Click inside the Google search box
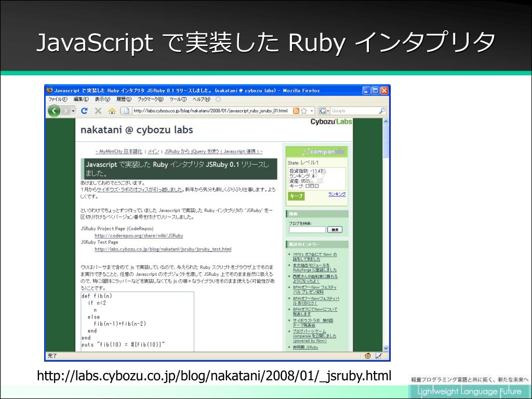532x399 pixels. [x=354, y=111]
